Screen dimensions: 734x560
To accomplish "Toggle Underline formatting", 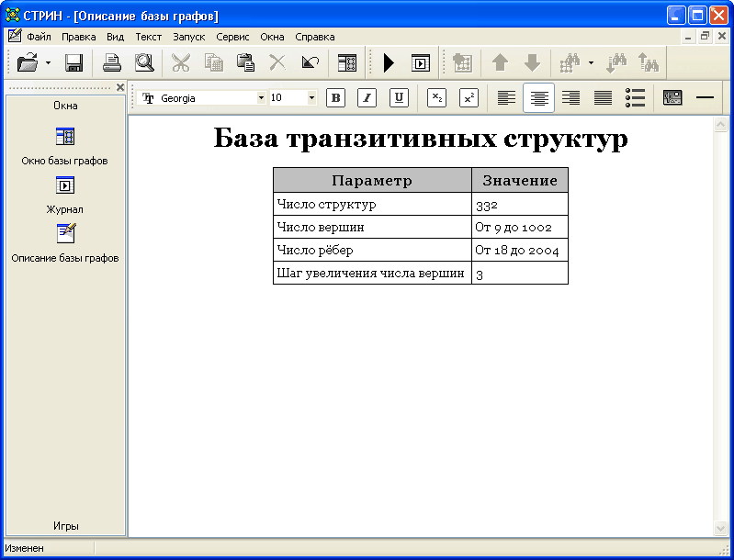I will coord(399,98).
